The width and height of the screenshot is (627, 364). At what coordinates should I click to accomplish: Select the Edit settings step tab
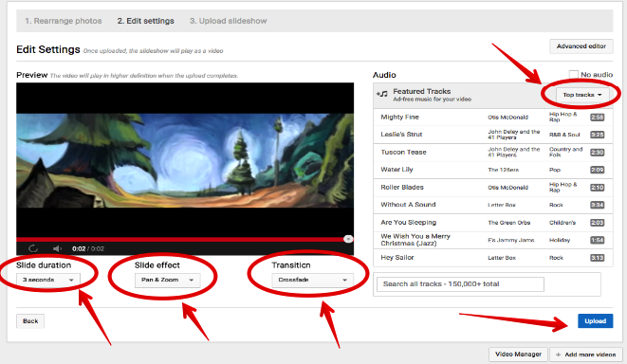point(145,21)
